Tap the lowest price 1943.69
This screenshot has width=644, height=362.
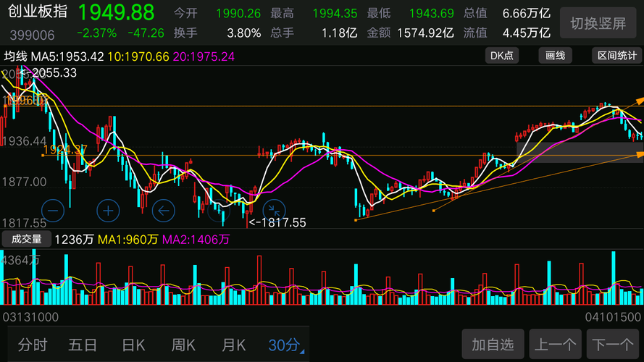(x=432, y=14)
